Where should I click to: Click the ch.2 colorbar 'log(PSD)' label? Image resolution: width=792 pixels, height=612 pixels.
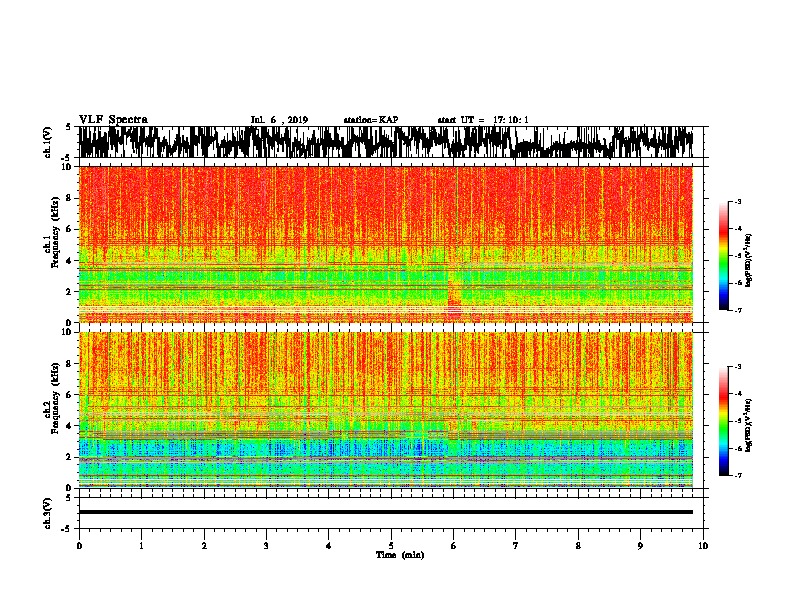click(748, 425)
